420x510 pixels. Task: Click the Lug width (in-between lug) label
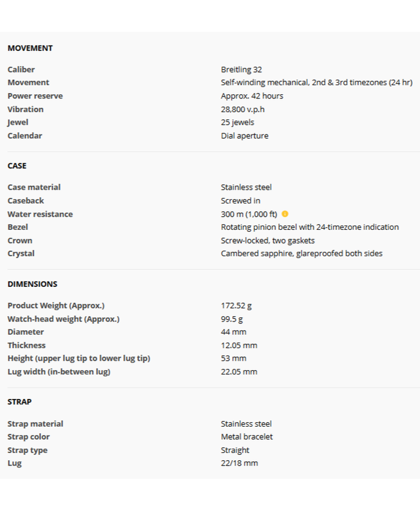pyautogui.click(x=59, y=371)
